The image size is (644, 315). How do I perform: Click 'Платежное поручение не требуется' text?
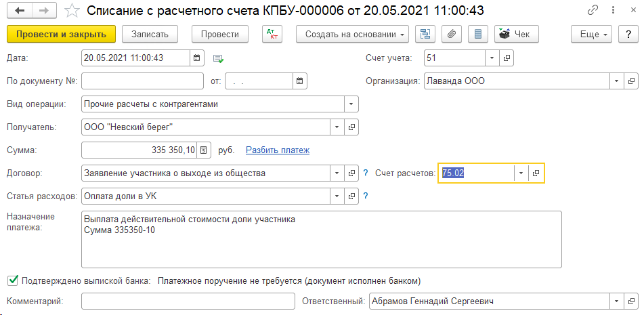289,281
